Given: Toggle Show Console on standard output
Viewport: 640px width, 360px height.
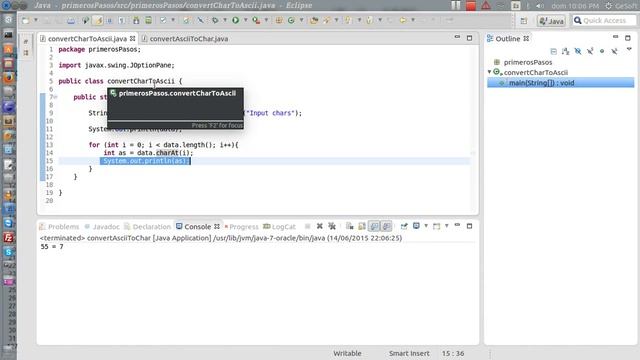Looking at the screenshot, I should click(x=374, y=226).
